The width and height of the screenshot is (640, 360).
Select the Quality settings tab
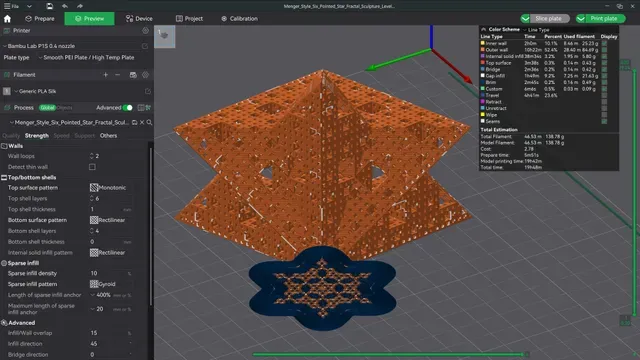(x=11, y=136)
